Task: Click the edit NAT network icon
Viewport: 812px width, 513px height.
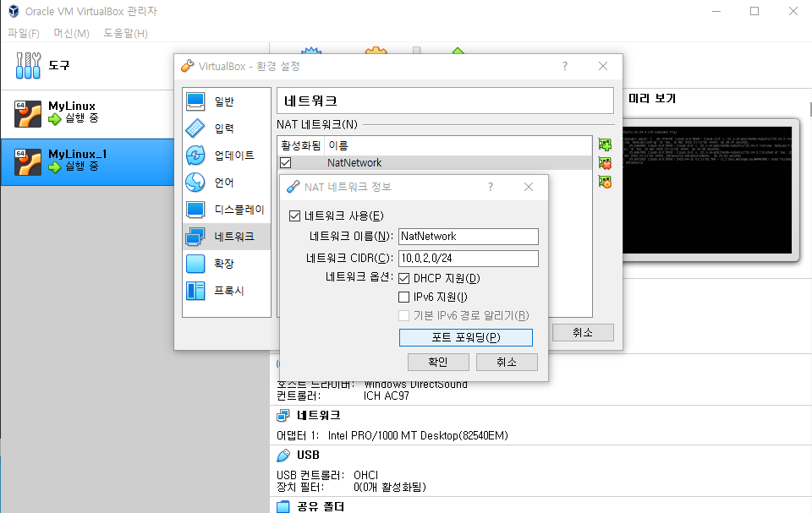Action: click(605, 182)
